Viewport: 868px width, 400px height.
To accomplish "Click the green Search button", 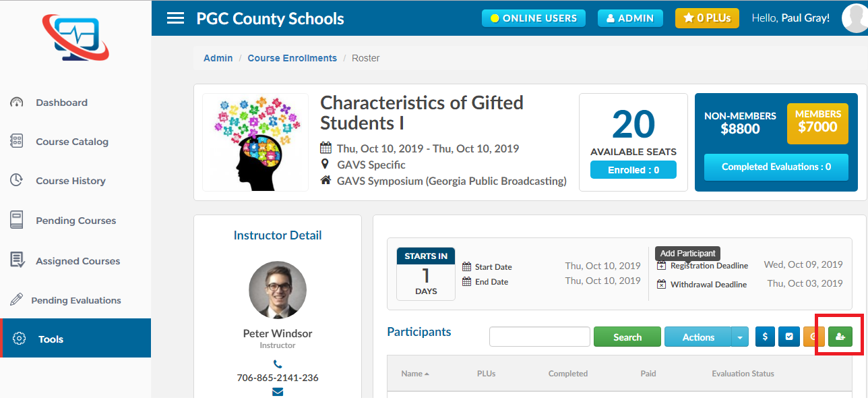I will [627, 337].
